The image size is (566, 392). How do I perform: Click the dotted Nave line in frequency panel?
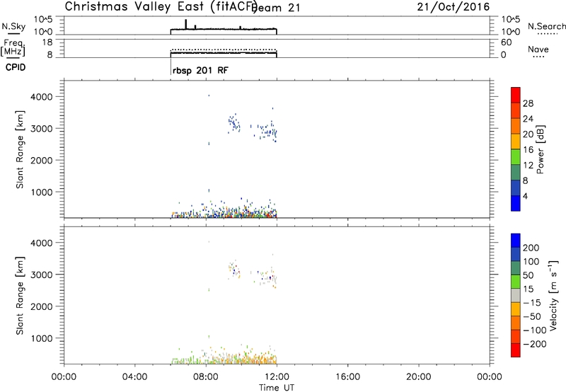(x=224, y=50)
